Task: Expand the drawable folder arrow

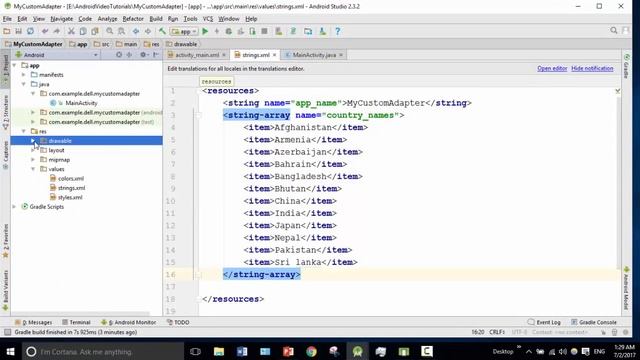Action: [33, 141]
